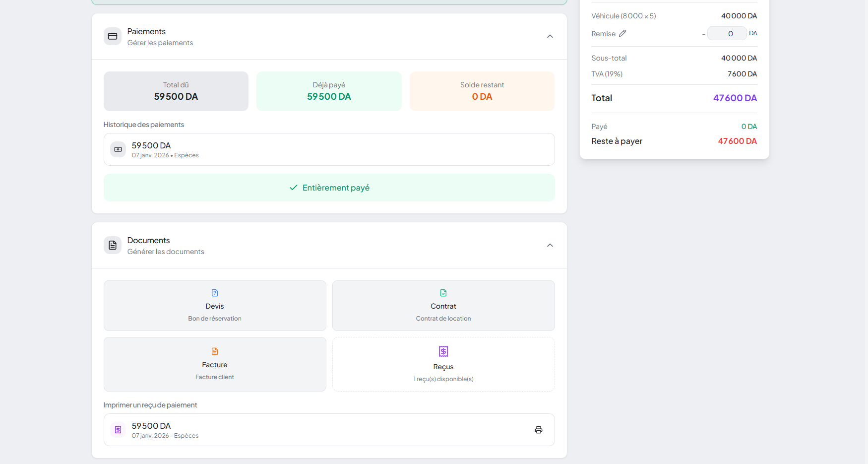Image resolution: width=868 pixels, height=464 pixels.
Task: Click the Remise amount input field
Action: (x=727, y=33)
